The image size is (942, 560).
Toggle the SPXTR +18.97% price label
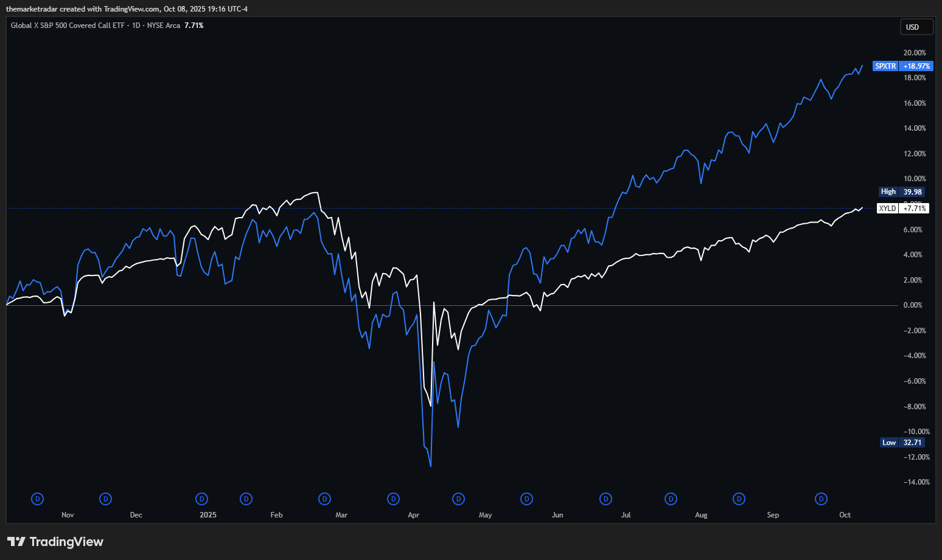903,66
